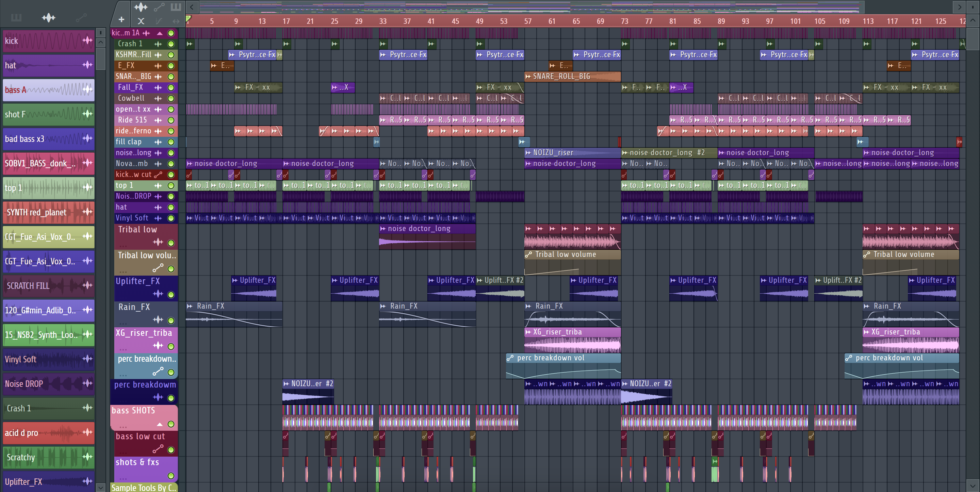Click the waveform icon on Ride 515 track header
980x492 pixels.
[158, 120]
